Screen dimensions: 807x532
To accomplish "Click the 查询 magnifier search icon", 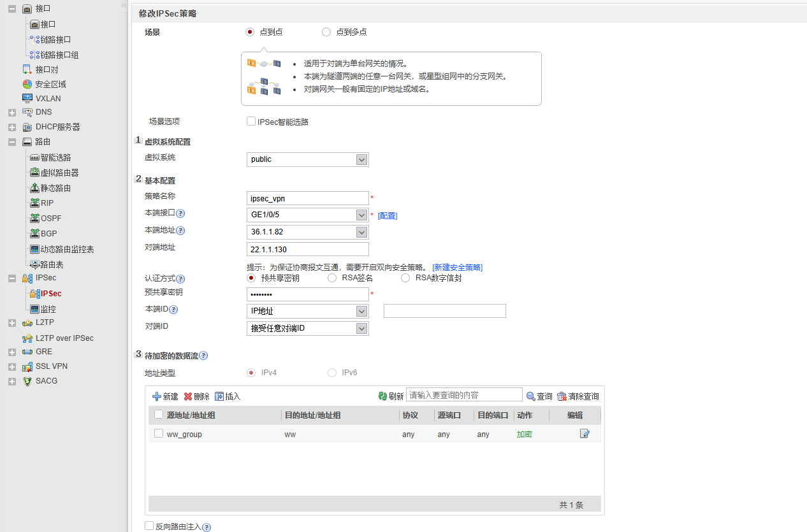I will click(x=530, y=396).
